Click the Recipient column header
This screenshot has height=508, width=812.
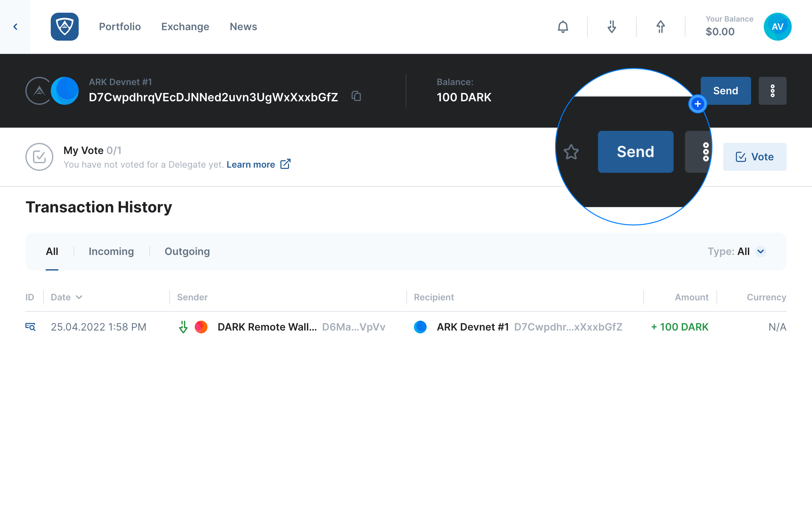click(434, 297)
